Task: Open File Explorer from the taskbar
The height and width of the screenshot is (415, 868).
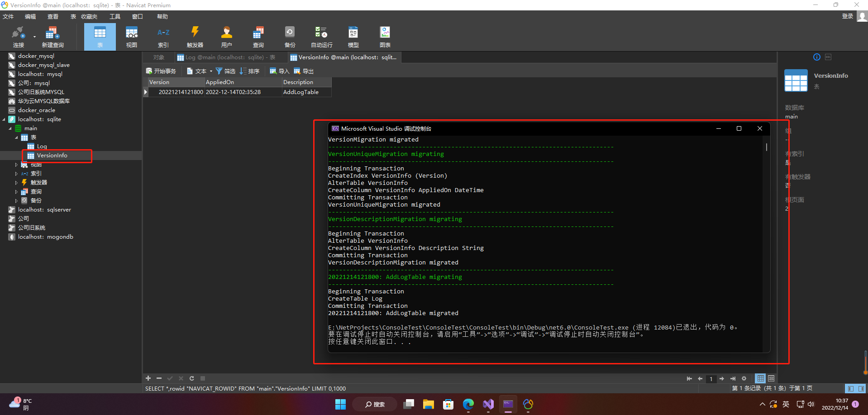Action: pyautogui.click(x=429, y=404)
